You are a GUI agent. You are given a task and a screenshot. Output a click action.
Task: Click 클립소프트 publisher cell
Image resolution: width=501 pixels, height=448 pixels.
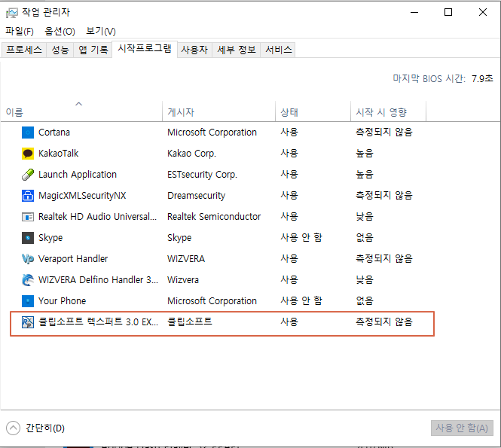coord(190,322)
